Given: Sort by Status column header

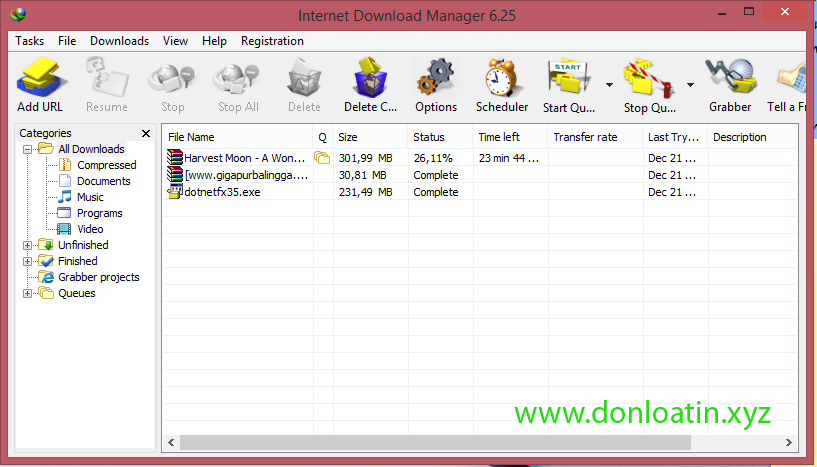Looking at the screenshot, I should (440, 137).
